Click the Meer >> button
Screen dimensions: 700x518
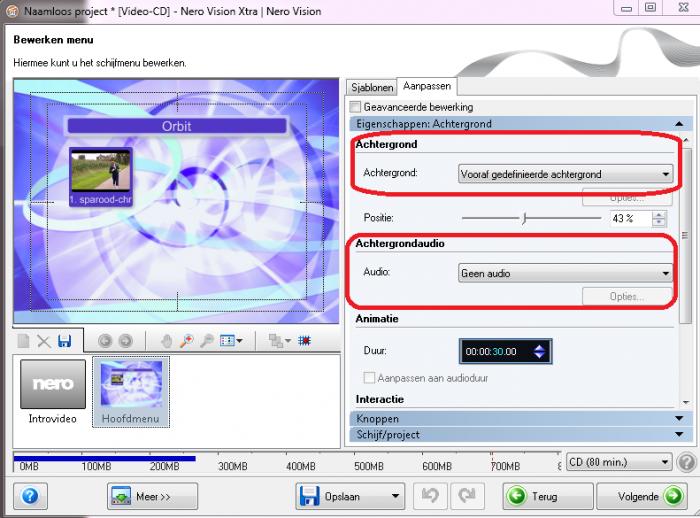click(152, 496)
